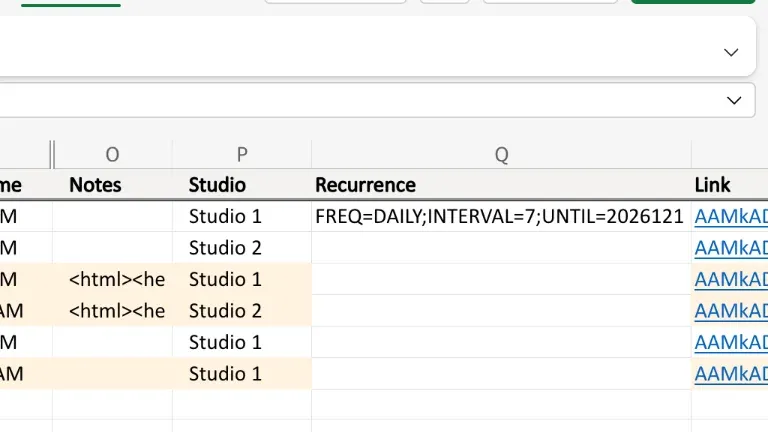
Task: Open the AAMkAD link in the third data row
Action: pyautogui.click(x=731, y=279)
